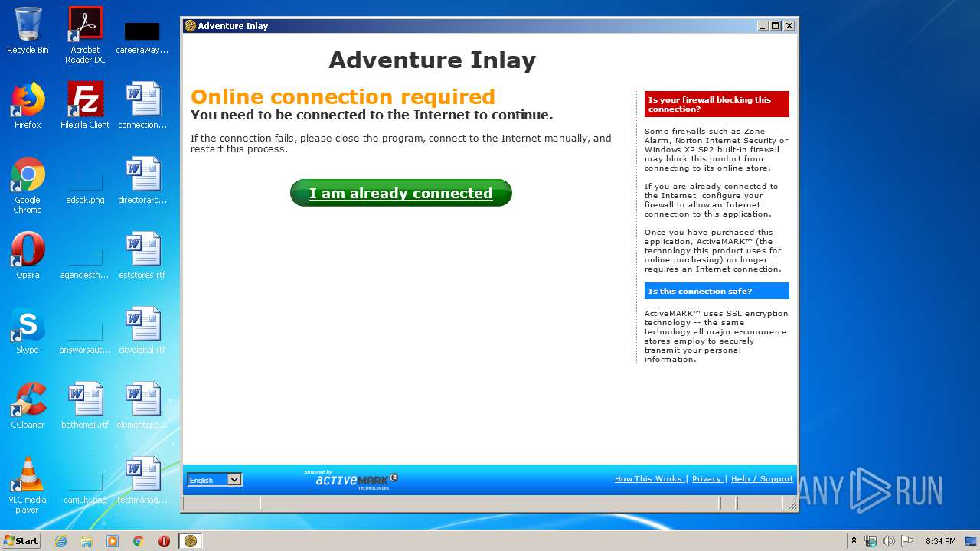Click the 'Online connection required' heading
Screen dimensions: 980x551
pyautogui.click(x=343, y=97)
